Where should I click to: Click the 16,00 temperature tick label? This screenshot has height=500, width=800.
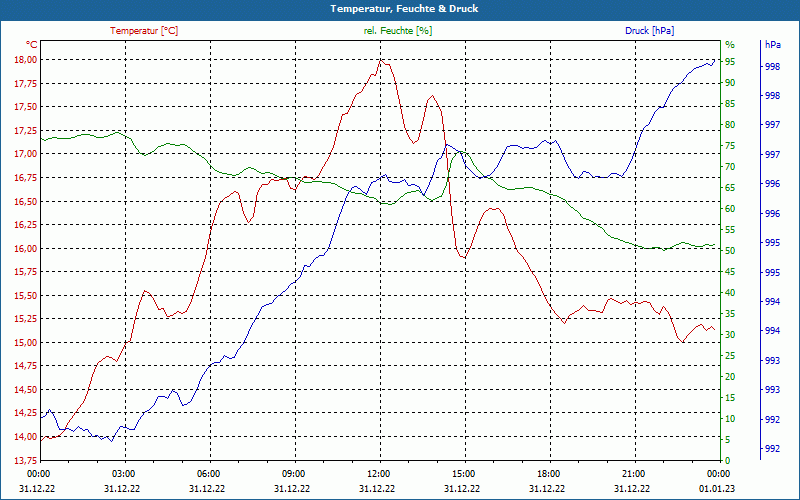click(24, 248)
